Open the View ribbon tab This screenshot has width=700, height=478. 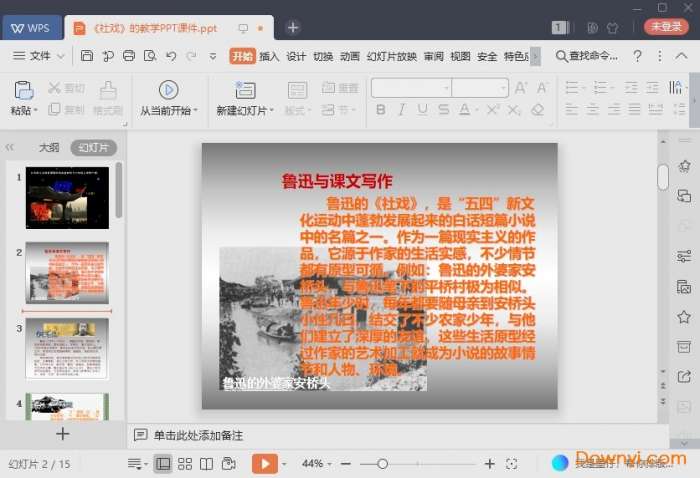tap(460, 56)
